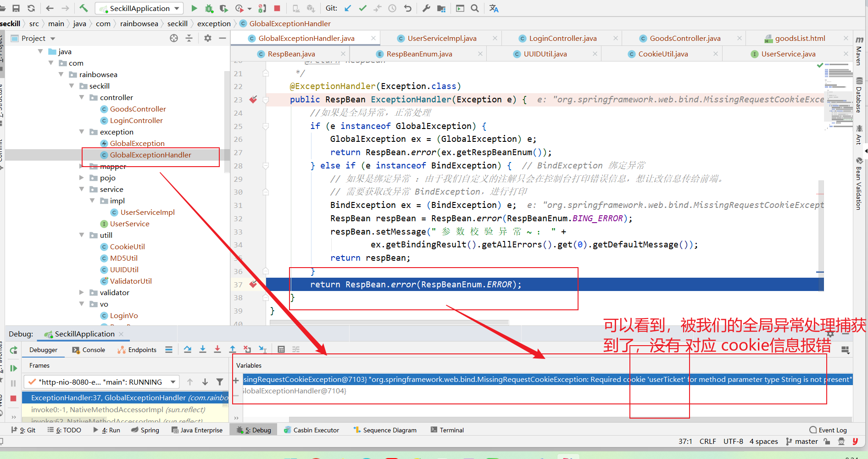Image resolution: width=868 pixels, height=459 pixels.
Task: Click the Debug bug icon in toolbar
Action: coord(209,8)
